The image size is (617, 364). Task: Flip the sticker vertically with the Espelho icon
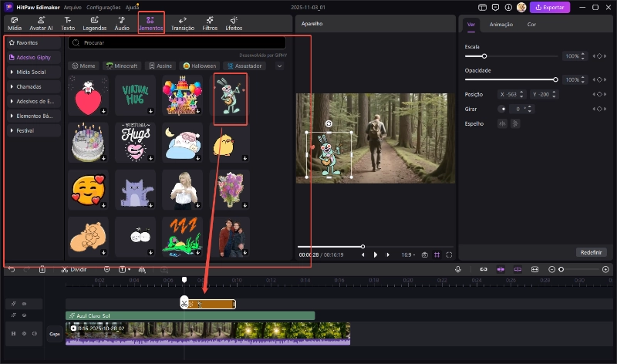[x=515, y=123]
